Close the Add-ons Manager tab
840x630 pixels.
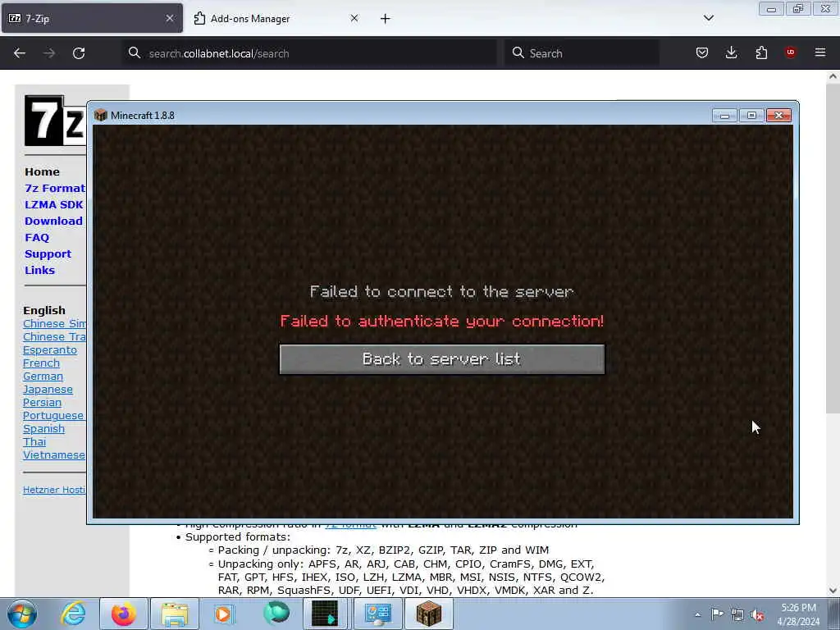click(354, 18)
